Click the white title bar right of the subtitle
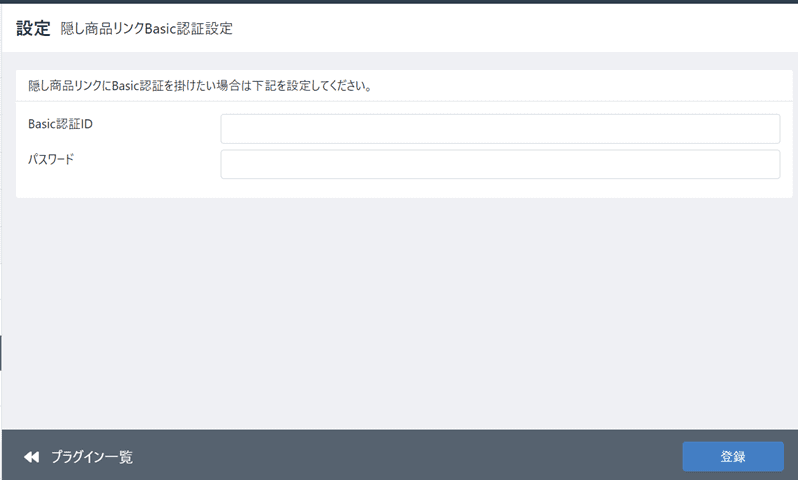The height and width of the screenshot is (480, 798). pos(520,28)
